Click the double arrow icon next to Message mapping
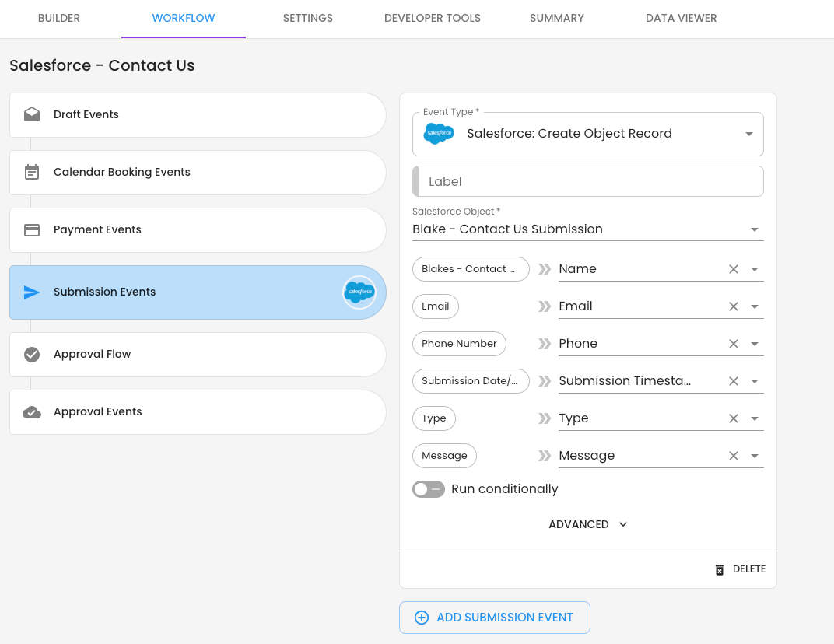The image size is (834, 644). (544, 456)
